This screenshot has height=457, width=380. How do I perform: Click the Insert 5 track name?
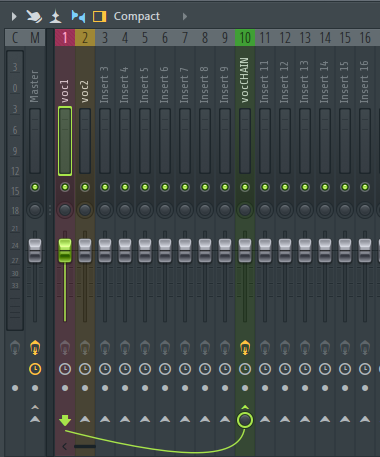(144, 85)
